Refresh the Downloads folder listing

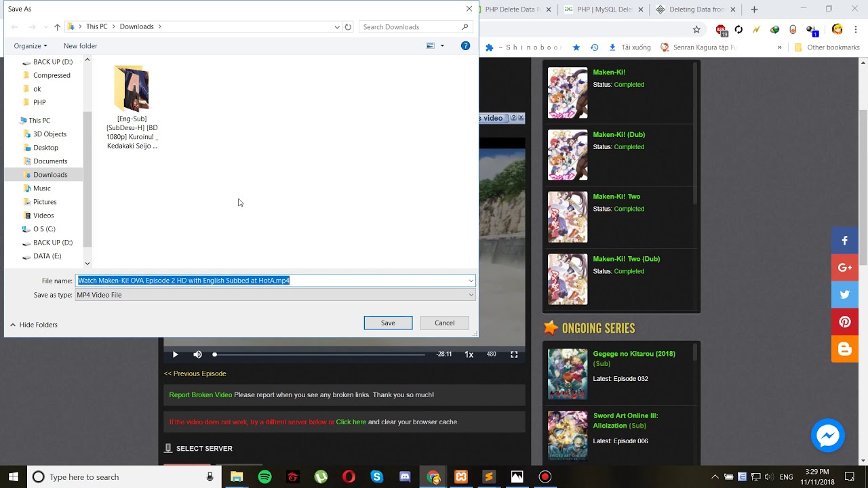pos(348,27)
